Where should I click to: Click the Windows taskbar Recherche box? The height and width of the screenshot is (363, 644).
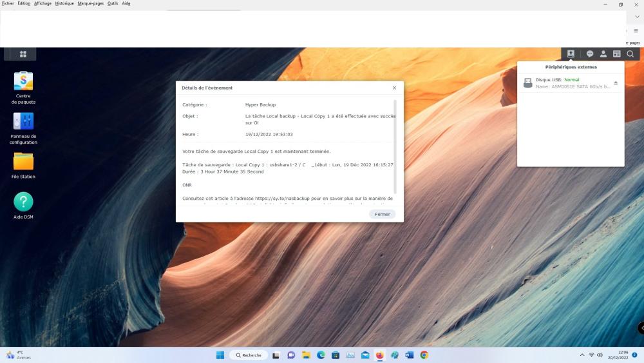249,355
